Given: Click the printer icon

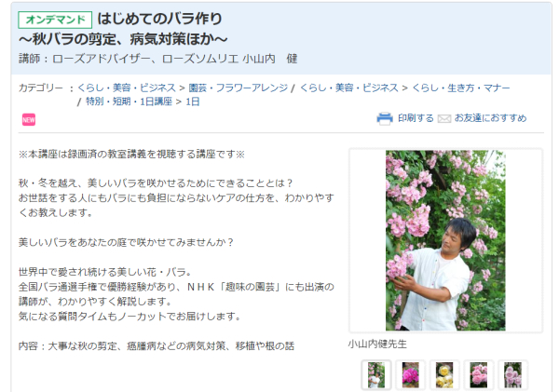Looking at the screenshot, I should 385,118.
